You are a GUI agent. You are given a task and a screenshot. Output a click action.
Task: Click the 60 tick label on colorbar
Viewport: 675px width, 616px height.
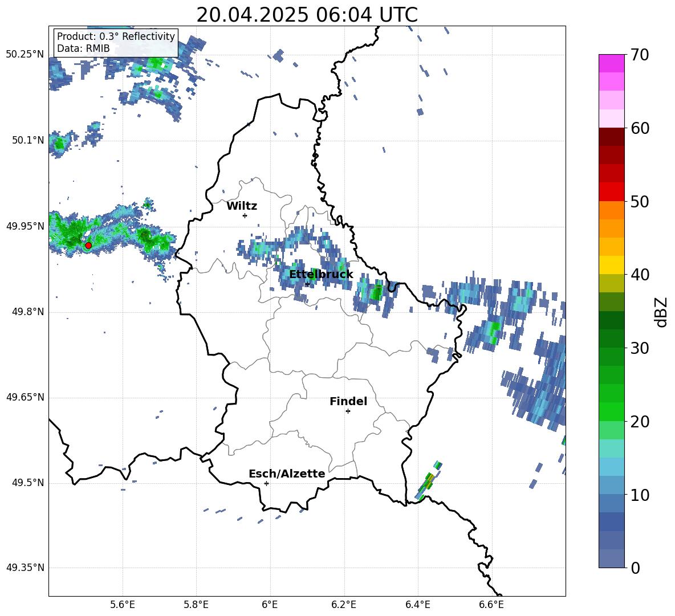(640, 128)
